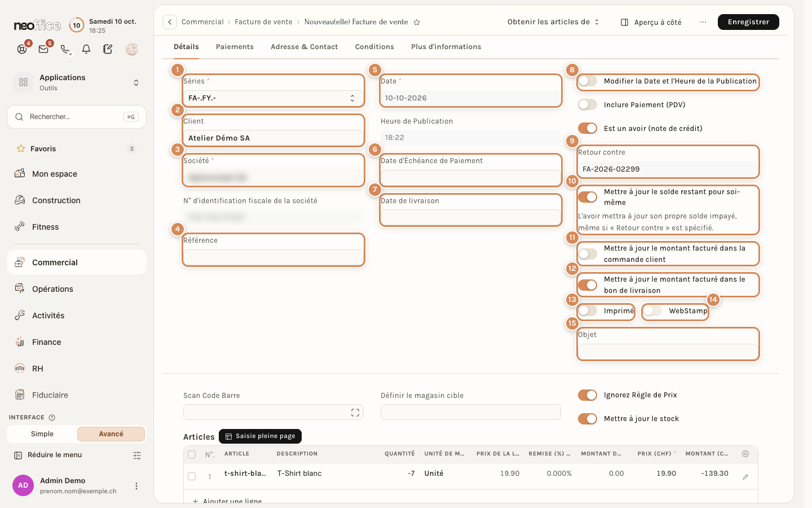Edit the t-shirt-blanc row with the pencil icon
The image size is (812, 508).
coord(745,476)
